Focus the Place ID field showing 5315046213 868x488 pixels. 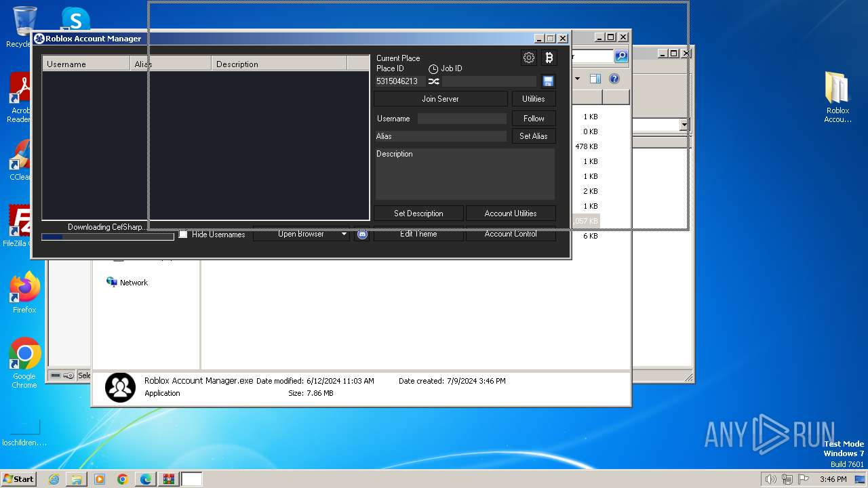(x=400, y=81)
